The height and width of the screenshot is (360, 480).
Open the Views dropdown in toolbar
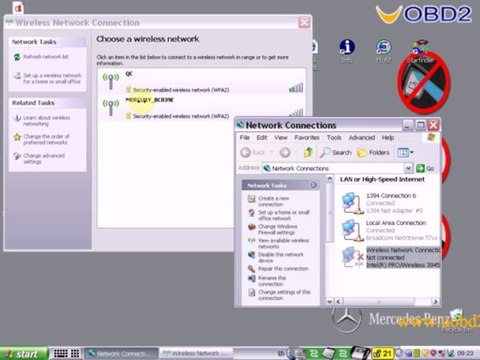coord(405,153)
